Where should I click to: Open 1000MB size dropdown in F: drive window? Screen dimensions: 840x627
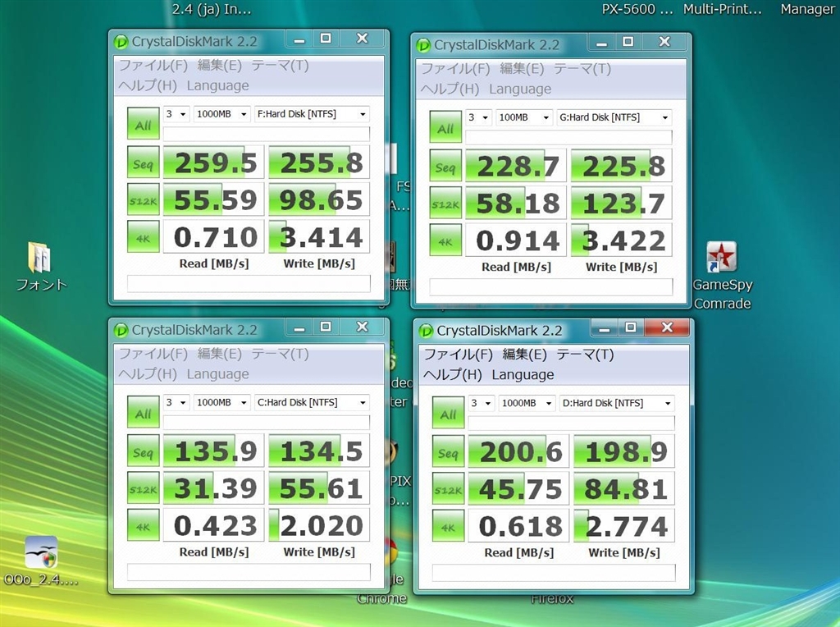[221, 114]
